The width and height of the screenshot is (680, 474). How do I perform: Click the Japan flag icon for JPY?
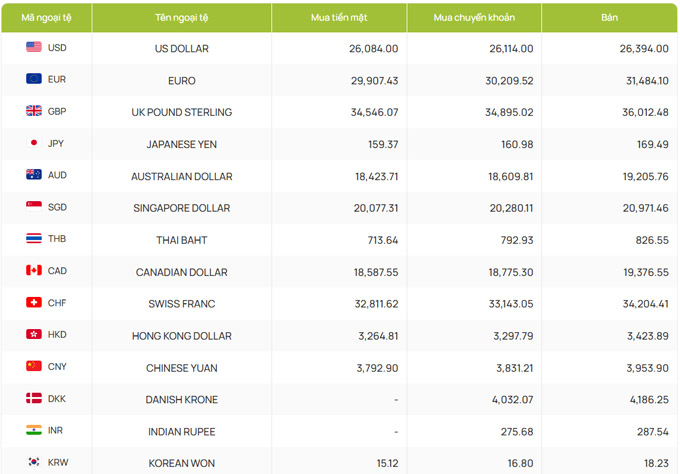click(x=34, y=143)
